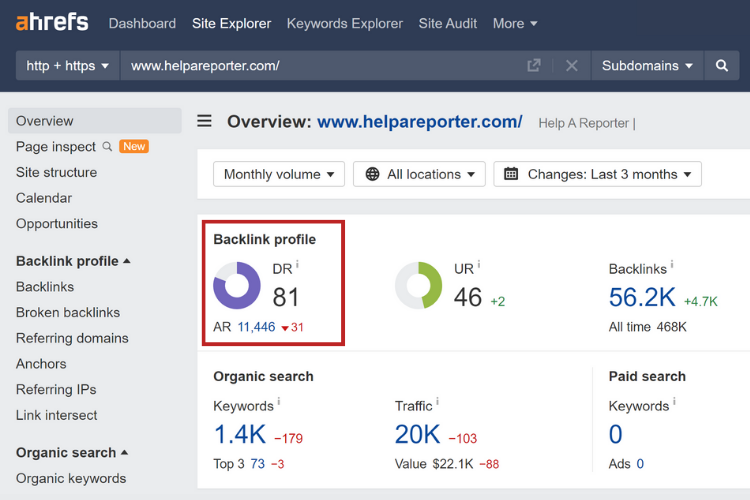Click the Traffic value 20K
The image size is (750, 500).
tap(418, 434)
